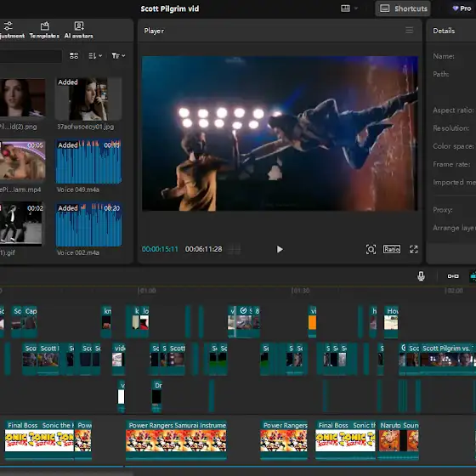Click the Details panel title
Screen dimensions: 476x476
point(444,31)
